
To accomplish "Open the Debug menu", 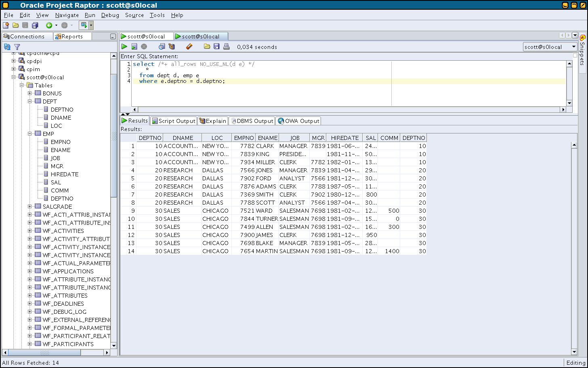I will point(110,15).
